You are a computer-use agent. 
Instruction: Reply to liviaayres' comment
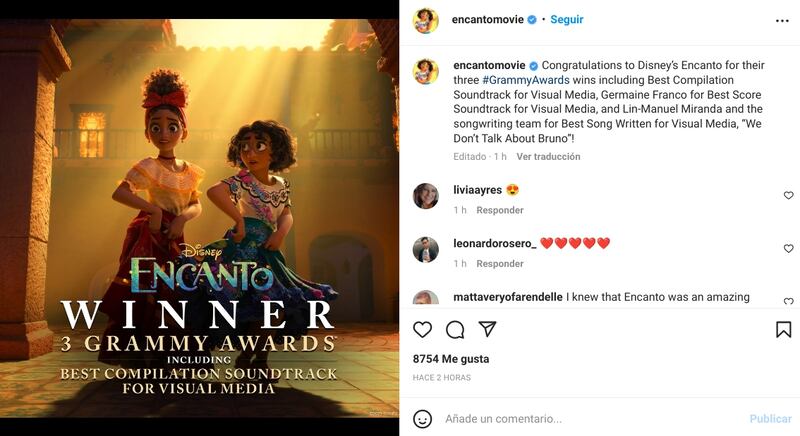point(499,210)
